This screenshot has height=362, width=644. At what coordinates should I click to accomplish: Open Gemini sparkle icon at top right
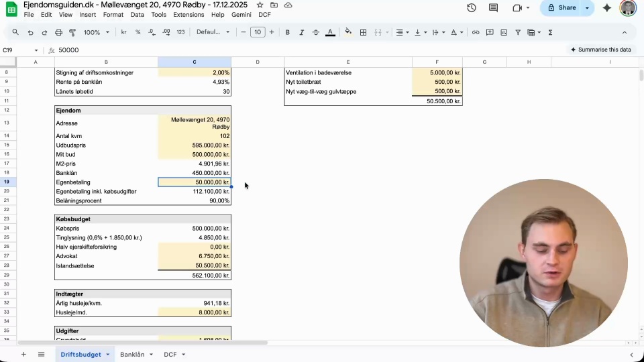(606, 8)
